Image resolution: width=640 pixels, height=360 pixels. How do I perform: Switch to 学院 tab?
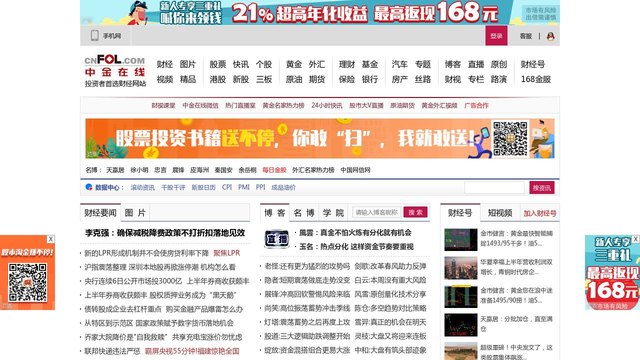click(x=333, y=213)
